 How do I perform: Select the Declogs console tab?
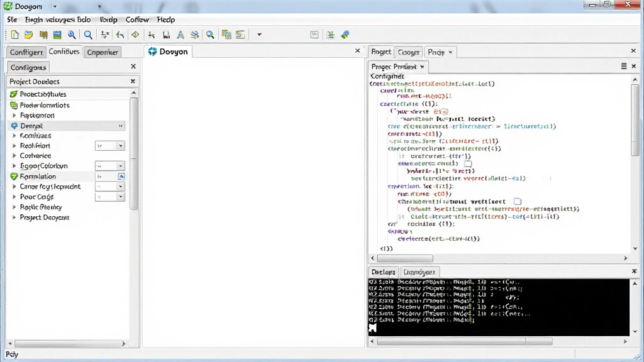383,271
